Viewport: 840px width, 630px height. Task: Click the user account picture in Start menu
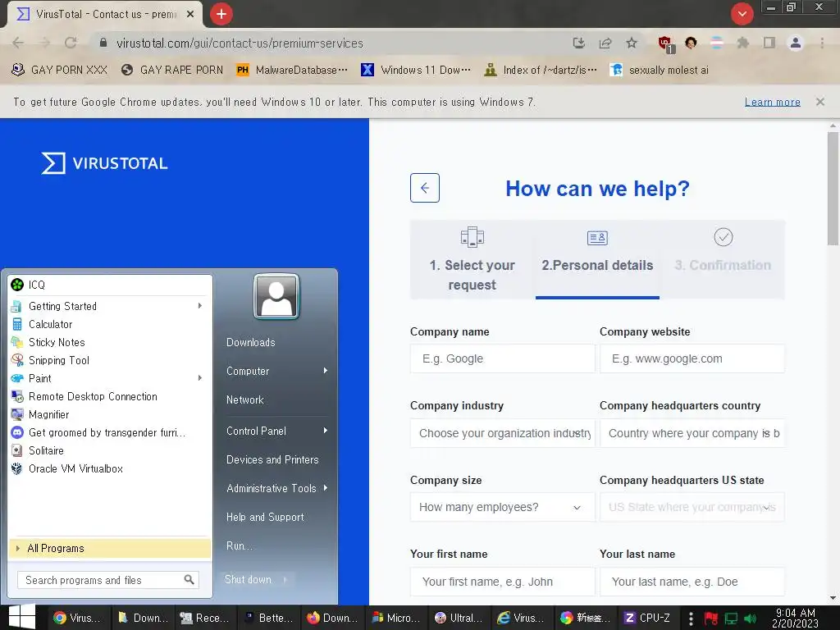(276, 296)
